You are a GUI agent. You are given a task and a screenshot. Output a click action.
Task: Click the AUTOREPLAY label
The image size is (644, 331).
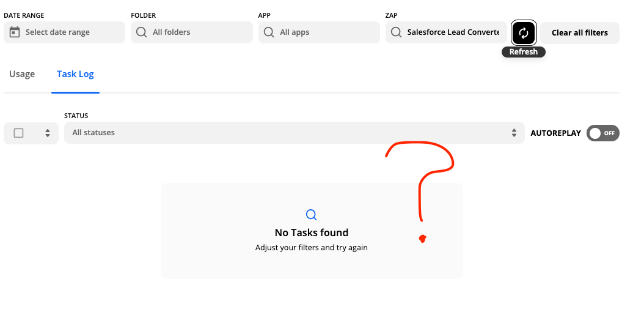click(x=555, y=133)
